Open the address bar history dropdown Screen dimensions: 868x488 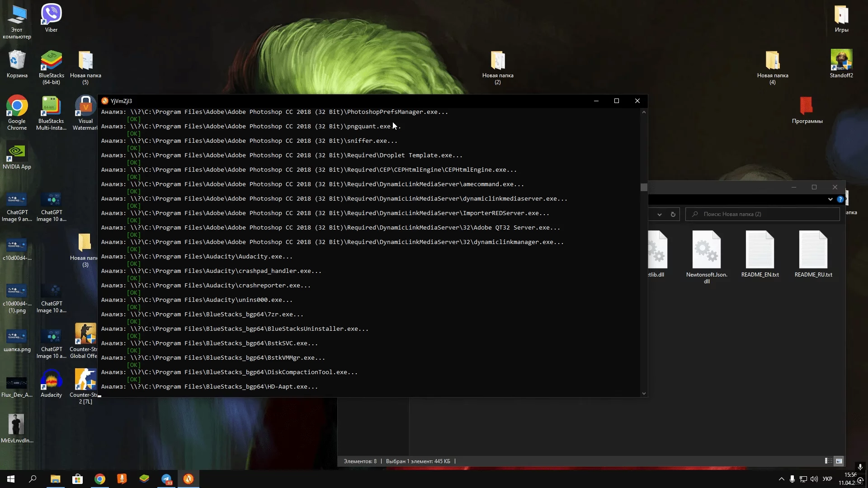660,215
